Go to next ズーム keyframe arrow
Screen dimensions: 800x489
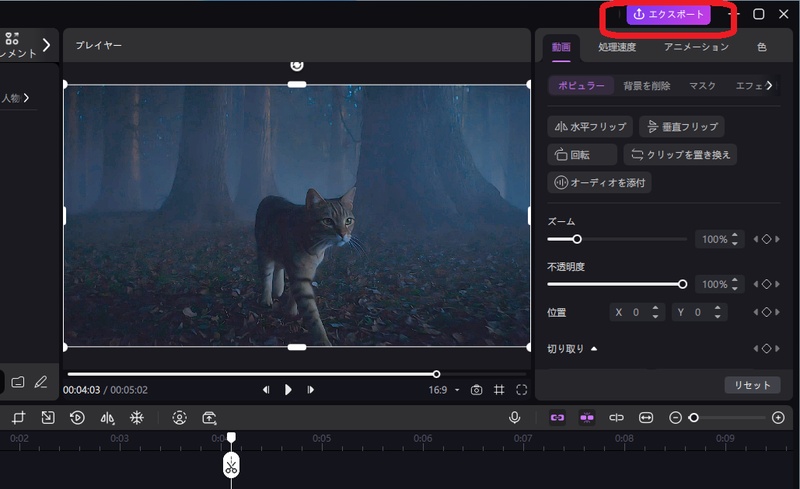coord(777,239)
